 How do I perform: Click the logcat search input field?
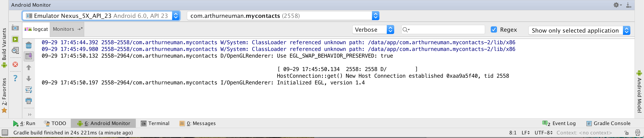[x=443, y=30]
